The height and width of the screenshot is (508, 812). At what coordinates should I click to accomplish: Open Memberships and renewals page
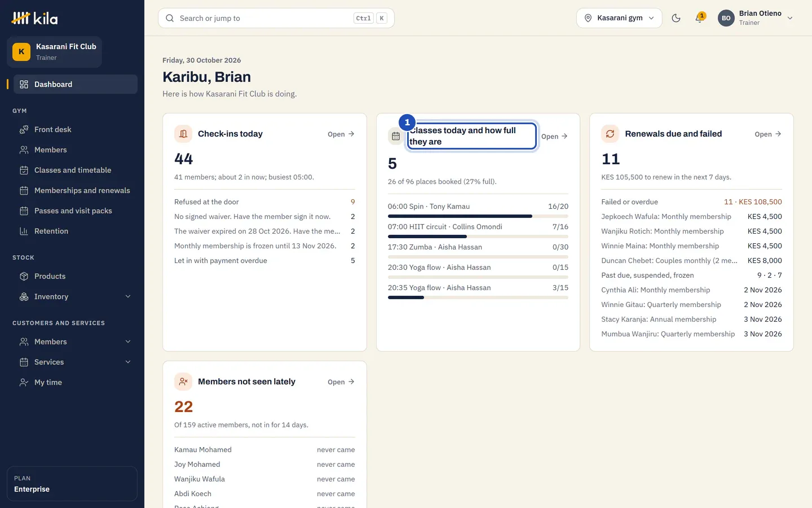[76, 190]
